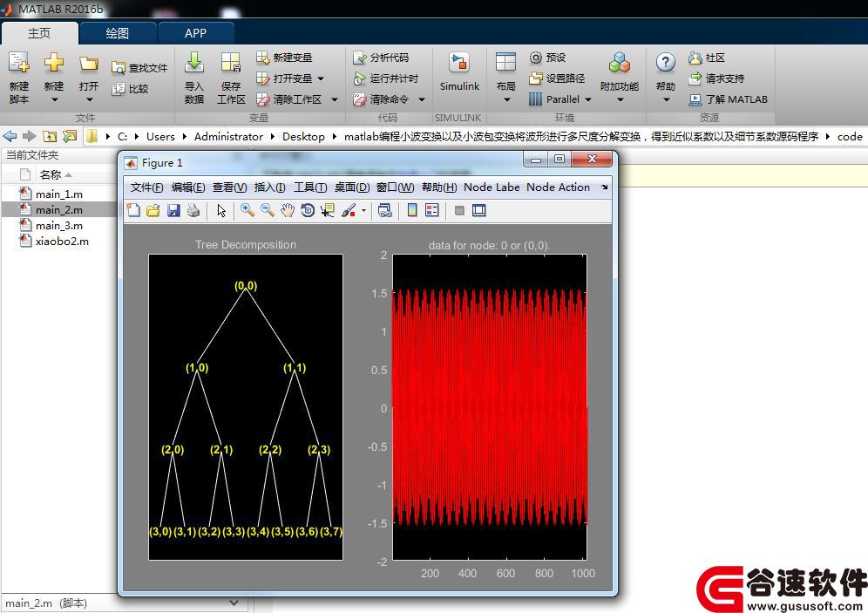This screenshot has width=868, height=613.
Task: Open Simulink from the ribbon
Action: 459,72
